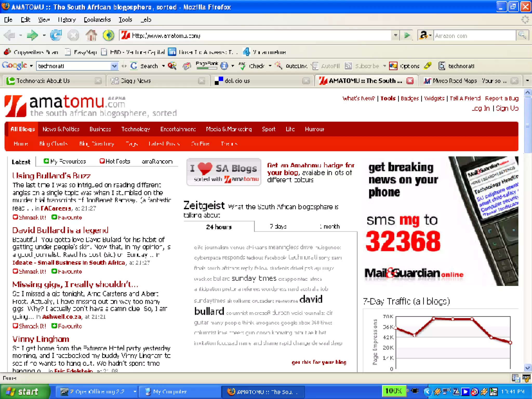
Task: Select the 7 days Zeitgeist tab
Action: click(278, 226)
